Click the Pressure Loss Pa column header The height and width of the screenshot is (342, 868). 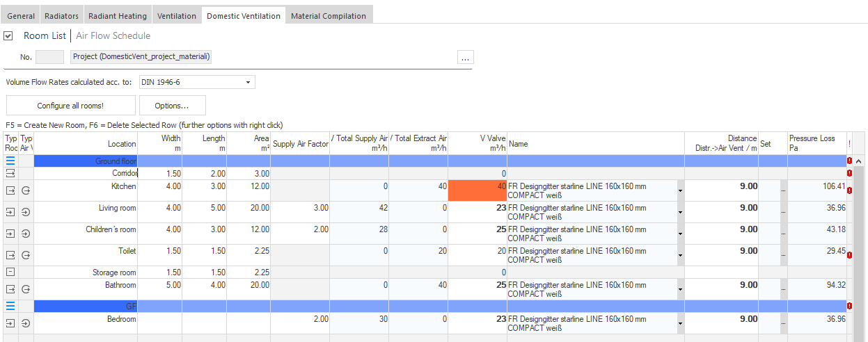pyautogui.click(x=817, y=144)
